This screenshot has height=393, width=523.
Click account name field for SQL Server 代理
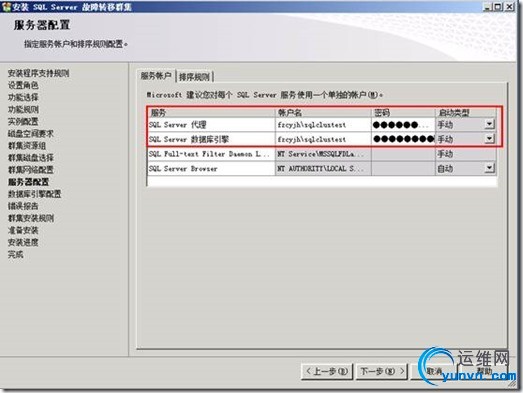323,125
